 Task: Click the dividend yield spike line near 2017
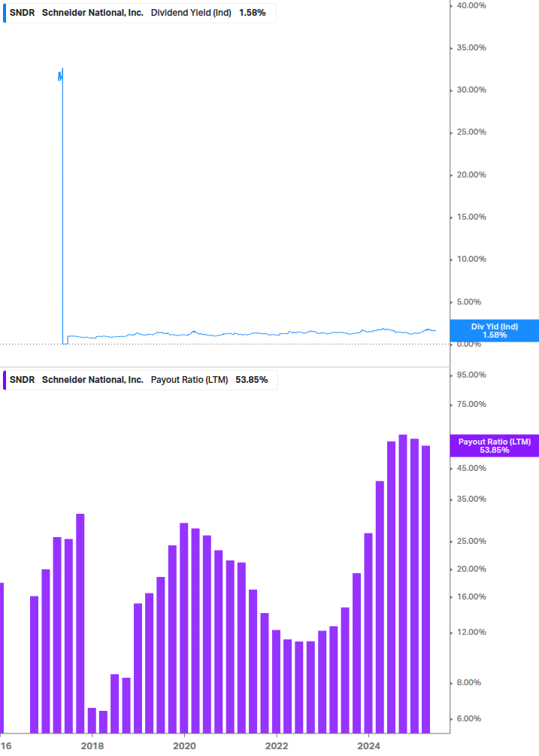(x=62, y=208)
